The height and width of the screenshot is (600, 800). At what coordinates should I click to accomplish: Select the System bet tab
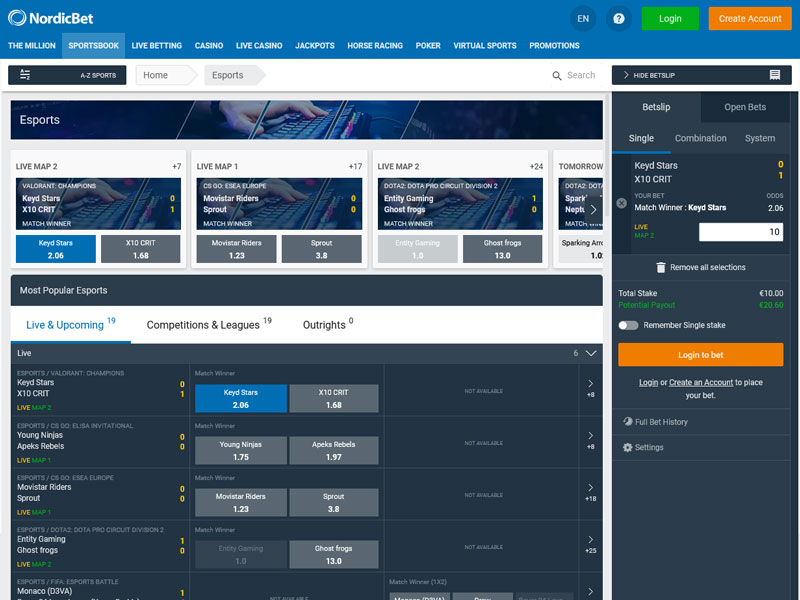click(760, 138)
